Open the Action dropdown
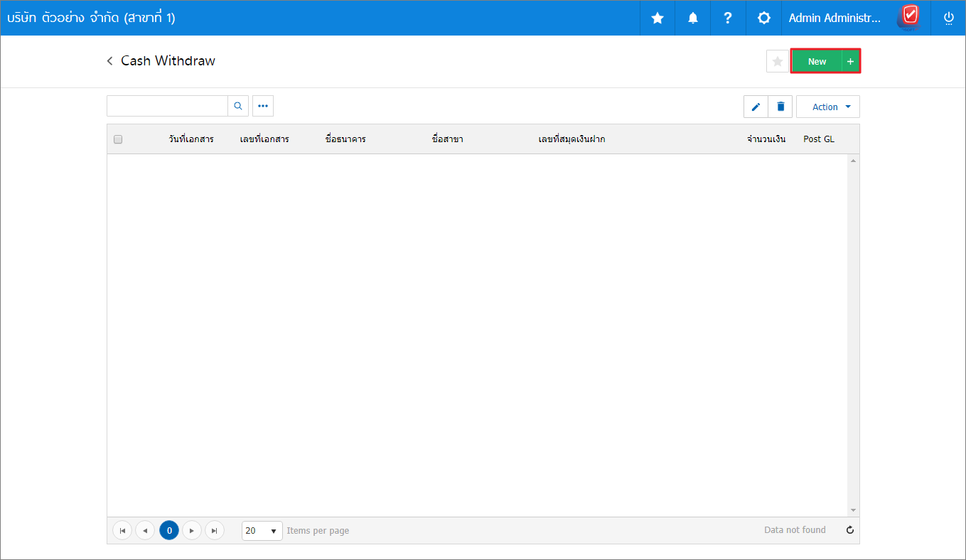Viewport: 966px width, 560px height. [828, 107]
